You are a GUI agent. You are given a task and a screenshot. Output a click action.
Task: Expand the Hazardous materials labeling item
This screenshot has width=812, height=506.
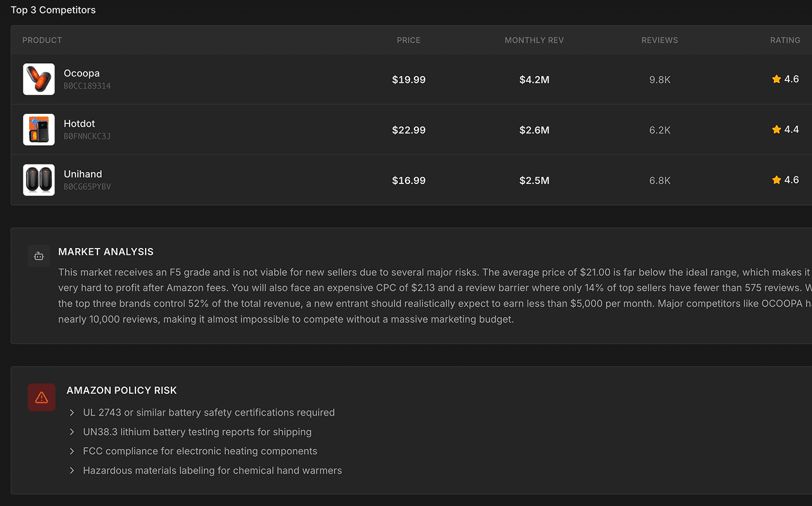72,471
